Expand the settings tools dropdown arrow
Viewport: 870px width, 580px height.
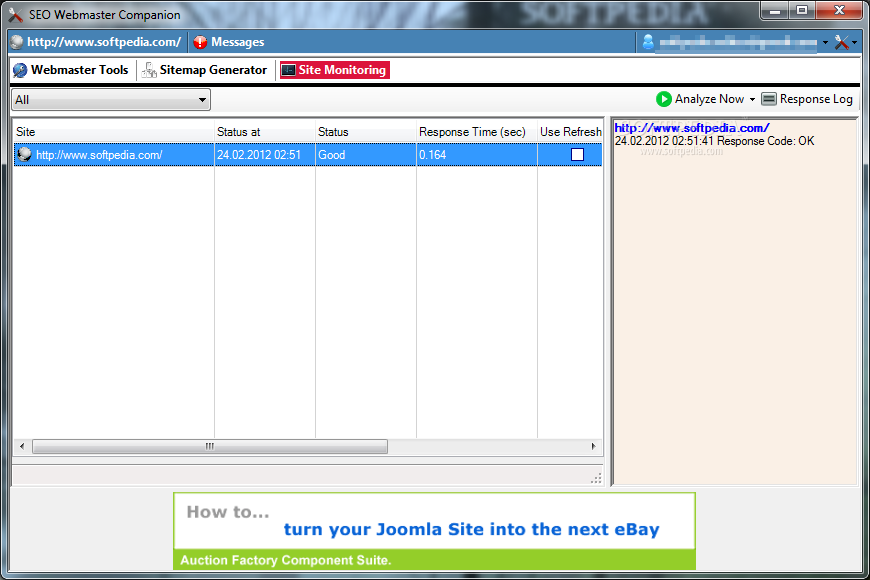[x=854, y=43]
